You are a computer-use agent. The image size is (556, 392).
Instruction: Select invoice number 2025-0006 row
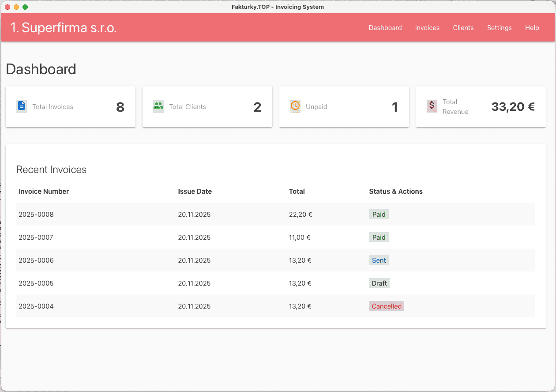(36, 260)
